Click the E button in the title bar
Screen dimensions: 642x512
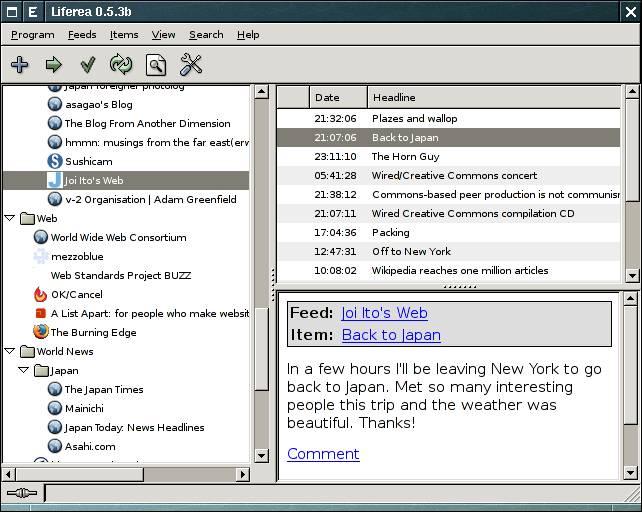tap(33, 11)
